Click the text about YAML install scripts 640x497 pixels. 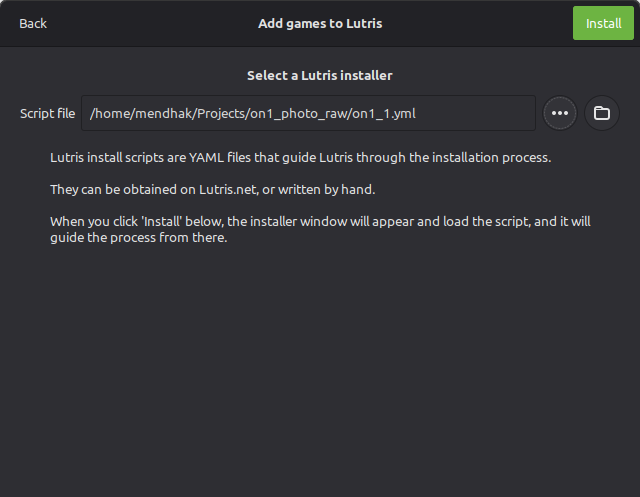[300, 158]
